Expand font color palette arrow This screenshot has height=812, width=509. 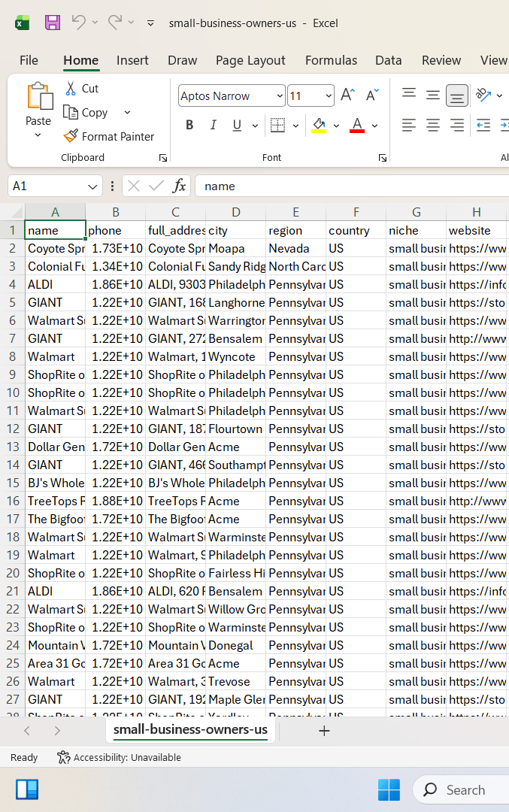375,126
